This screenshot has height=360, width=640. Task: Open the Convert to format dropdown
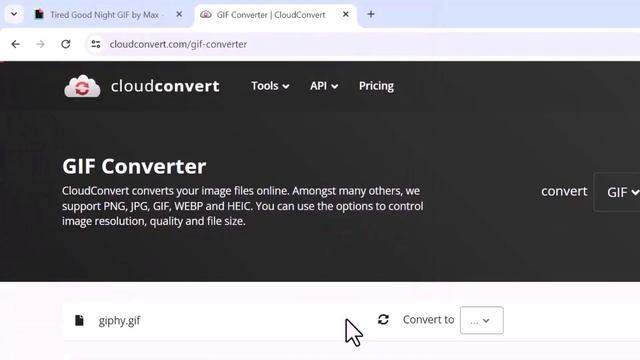[482, 320]
